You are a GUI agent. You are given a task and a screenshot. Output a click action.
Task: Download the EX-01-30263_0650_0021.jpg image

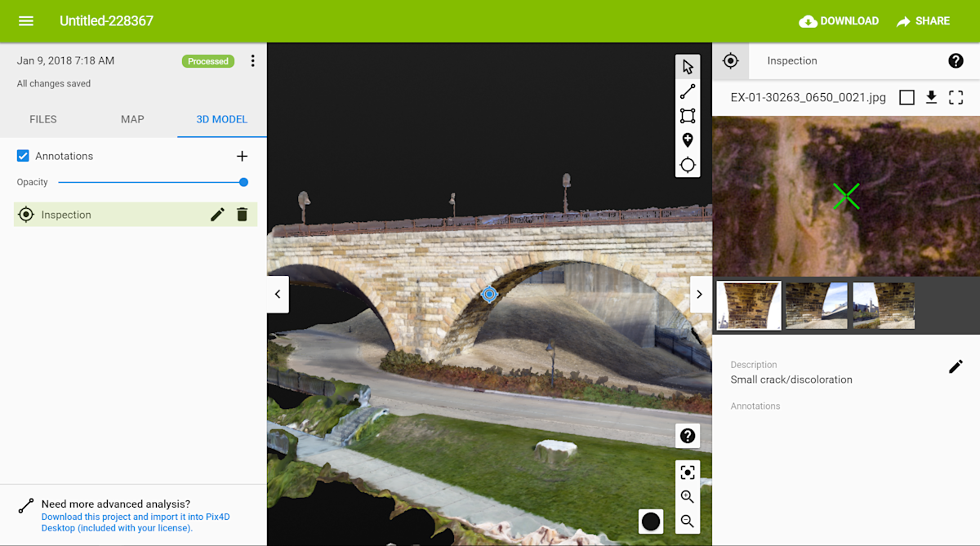(931, 96)
